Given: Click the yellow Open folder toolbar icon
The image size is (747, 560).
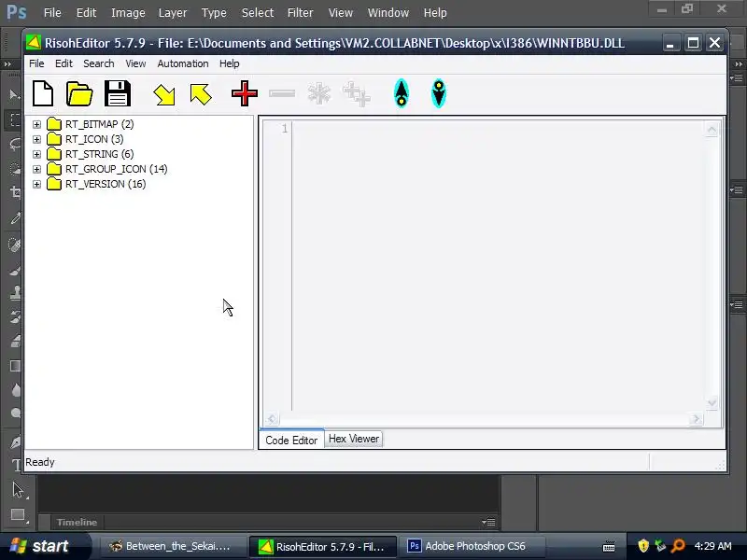Looking at the screenshot, I should pos(79,93).
